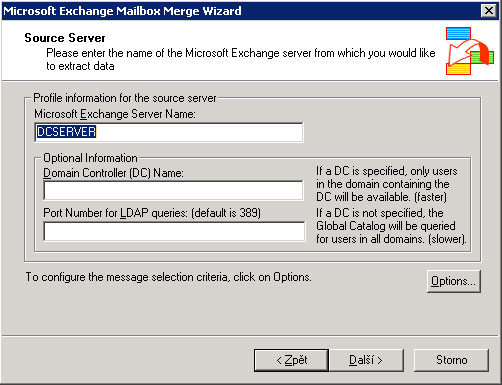502x385 pixels.
Task: Click the "Please enter the name" instruction text
Action: (241, 59)
